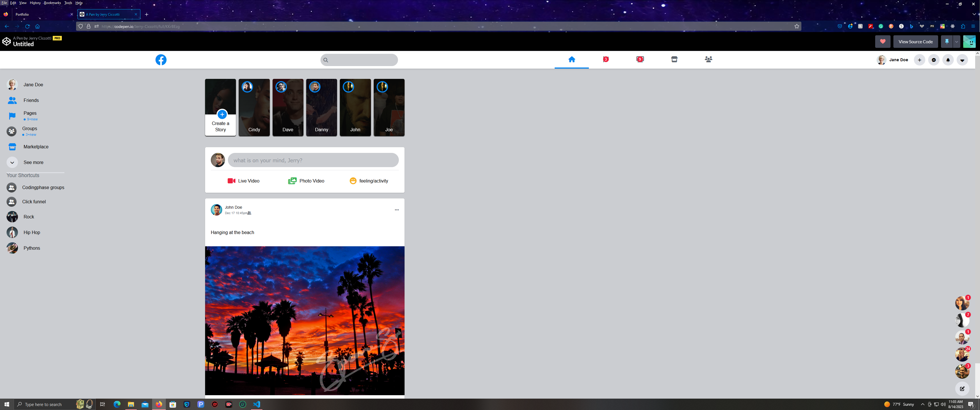Open the Marketplace store icon in top navigation

click(x=674, y=59)
